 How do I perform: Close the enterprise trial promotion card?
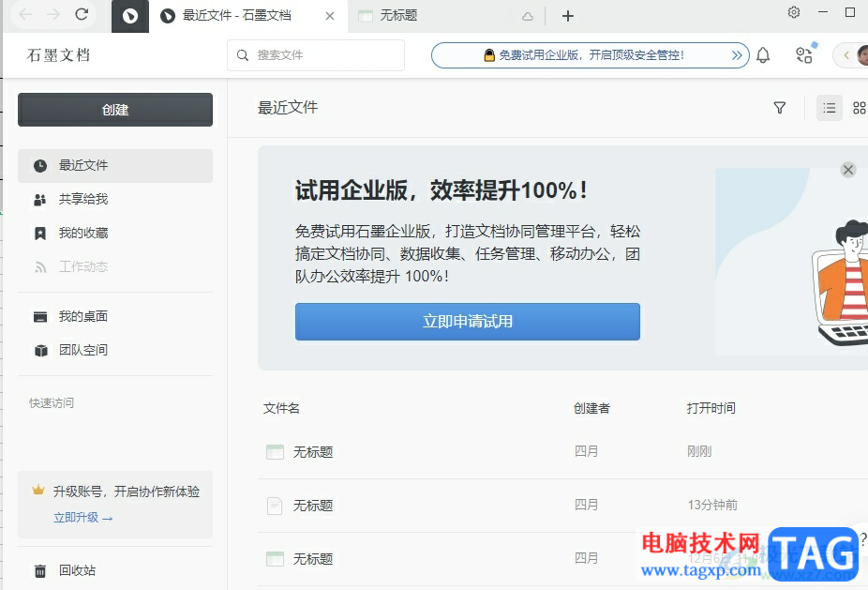click(x=848, y=170)
